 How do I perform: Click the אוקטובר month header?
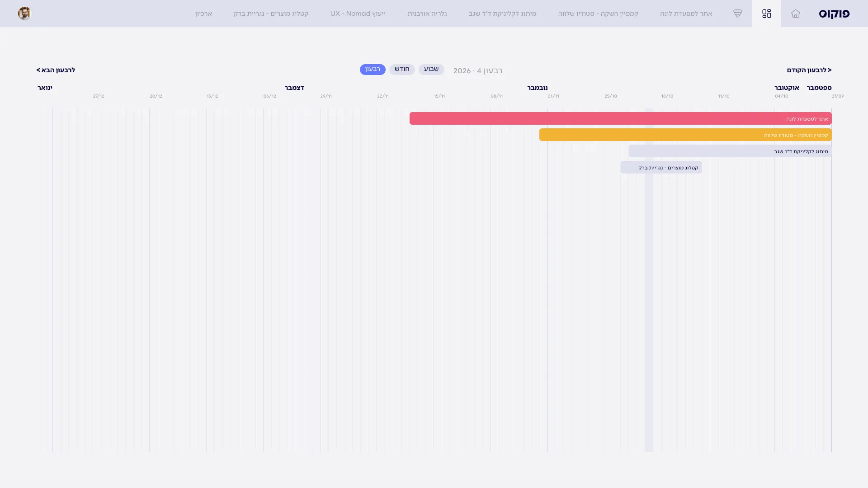pos(787,88)
